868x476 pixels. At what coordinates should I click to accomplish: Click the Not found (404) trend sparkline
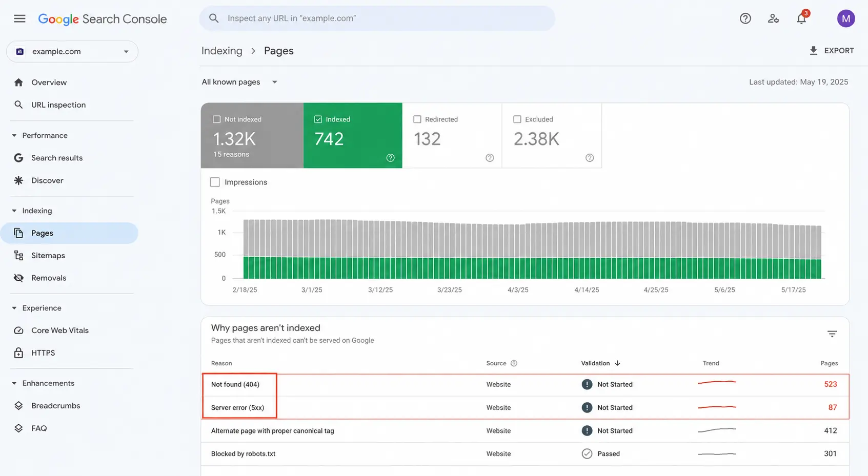(717, 382)
